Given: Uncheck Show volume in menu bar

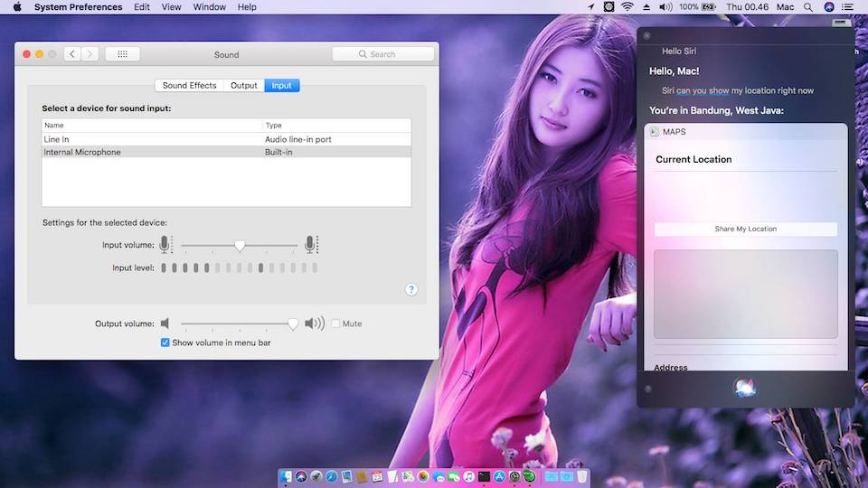Looking at the screenshot, I should [165, 343].
